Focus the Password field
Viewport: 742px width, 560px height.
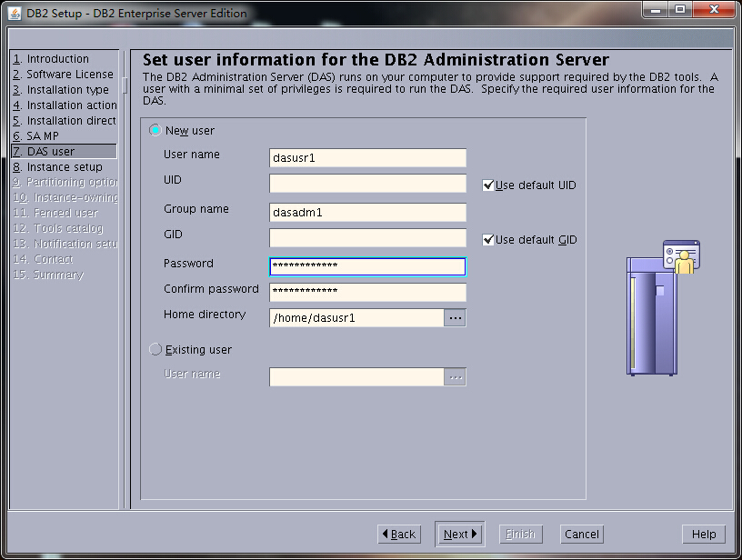[x=367, y=266]
